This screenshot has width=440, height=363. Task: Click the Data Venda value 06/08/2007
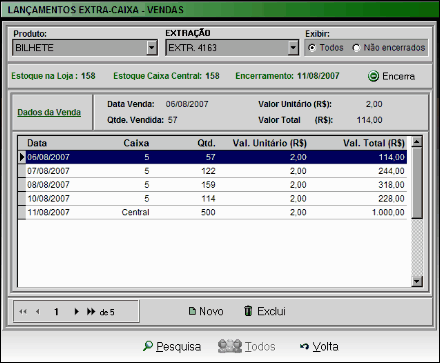point(187,104)
